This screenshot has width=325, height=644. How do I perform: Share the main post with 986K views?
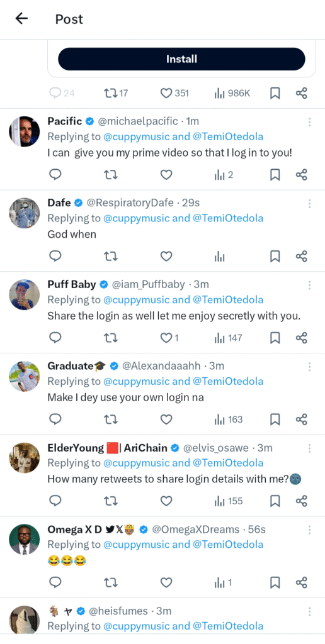click(301, 94)
